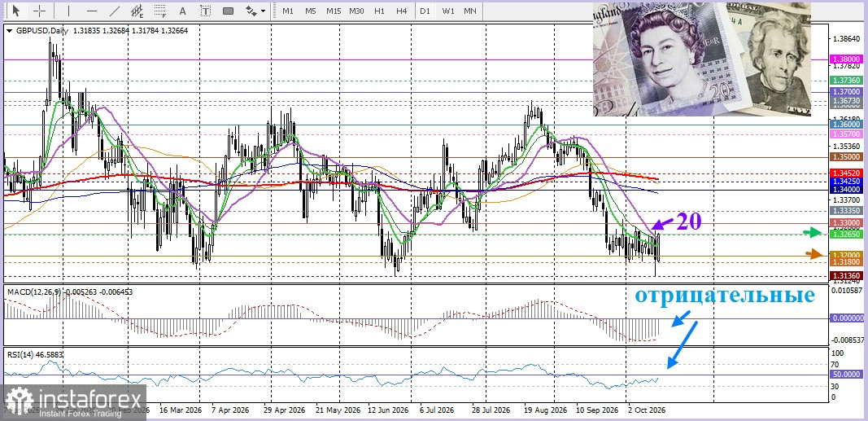Click the 1.32650 green price label

pyautogui.click(x=846, y=235)
